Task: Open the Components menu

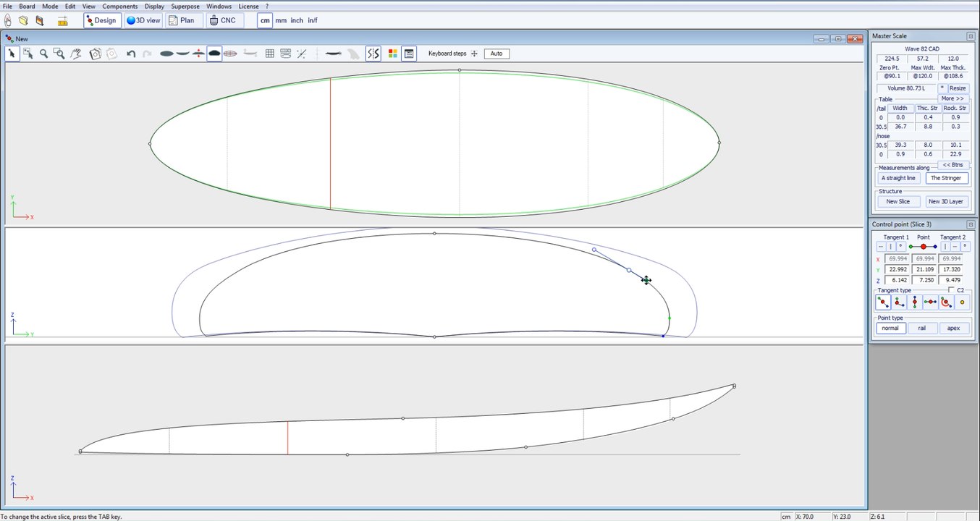Action: (x=119, y=6)
